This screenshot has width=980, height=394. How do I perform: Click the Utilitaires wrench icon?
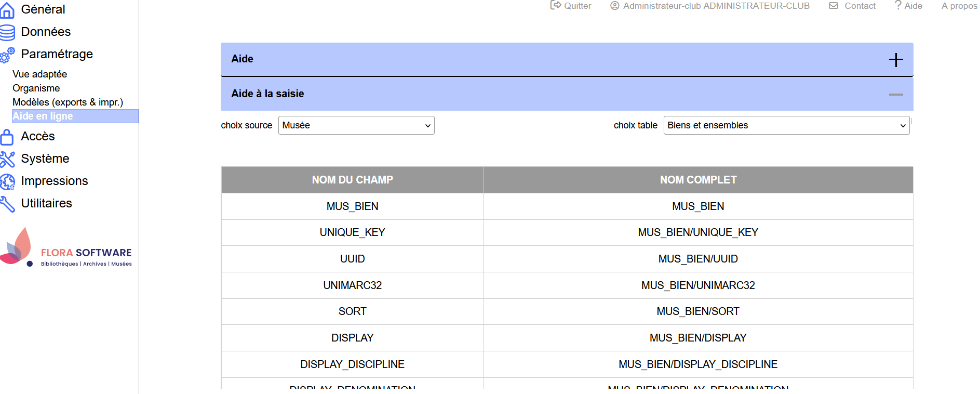(7, 204)
